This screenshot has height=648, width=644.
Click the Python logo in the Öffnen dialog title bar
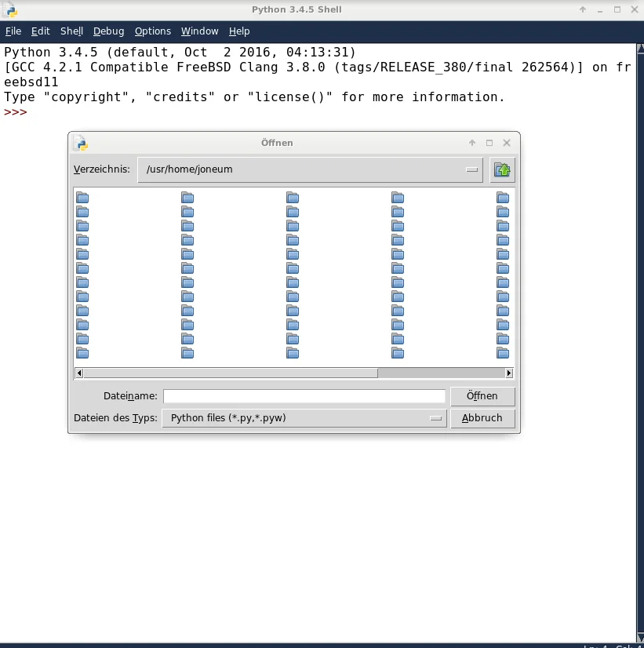[80, 143]
